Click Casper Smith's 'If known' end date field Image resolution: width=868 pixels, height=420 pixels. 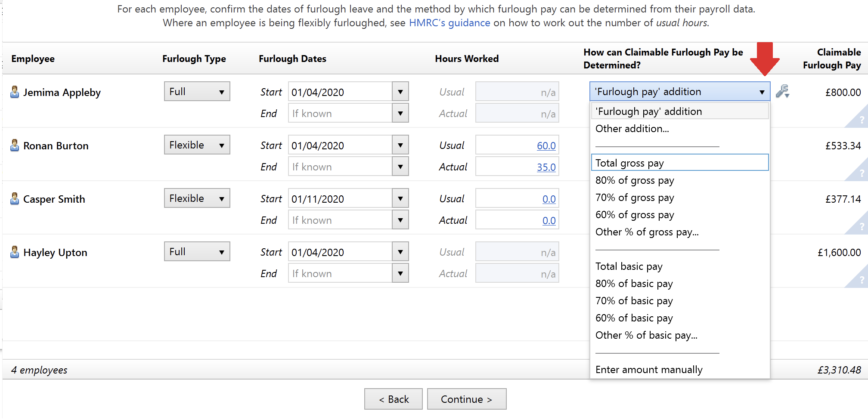340,220
